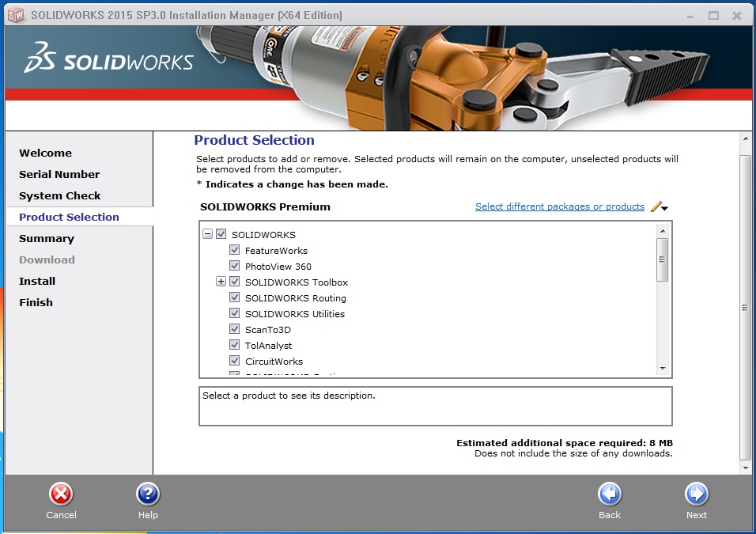Switch to the System Check step

[x=60, y=196]
